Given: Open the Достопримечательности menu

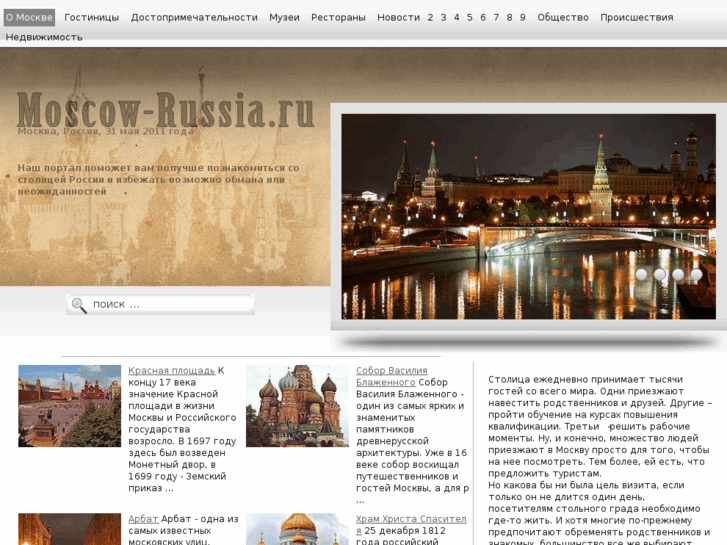Looking at the screenshot, I should pyautogui.click(x=194, y=17).
